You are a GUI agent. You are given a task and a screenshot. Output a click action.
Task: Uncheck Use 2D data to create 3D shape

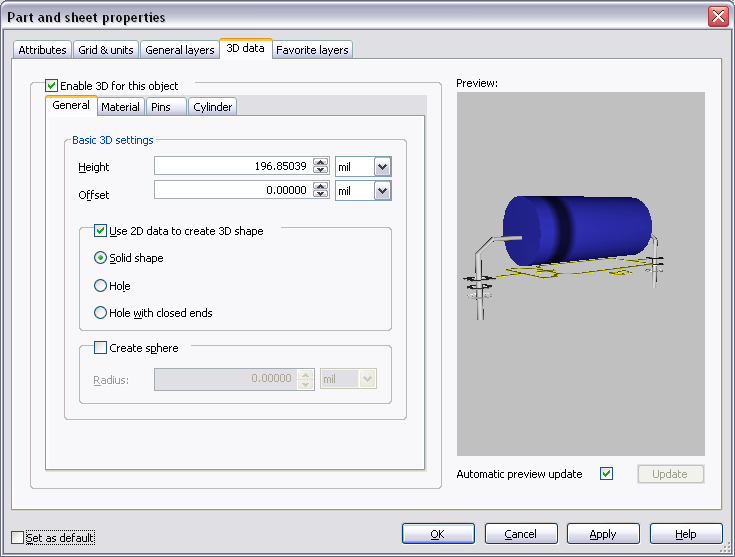tap(100, 230)
